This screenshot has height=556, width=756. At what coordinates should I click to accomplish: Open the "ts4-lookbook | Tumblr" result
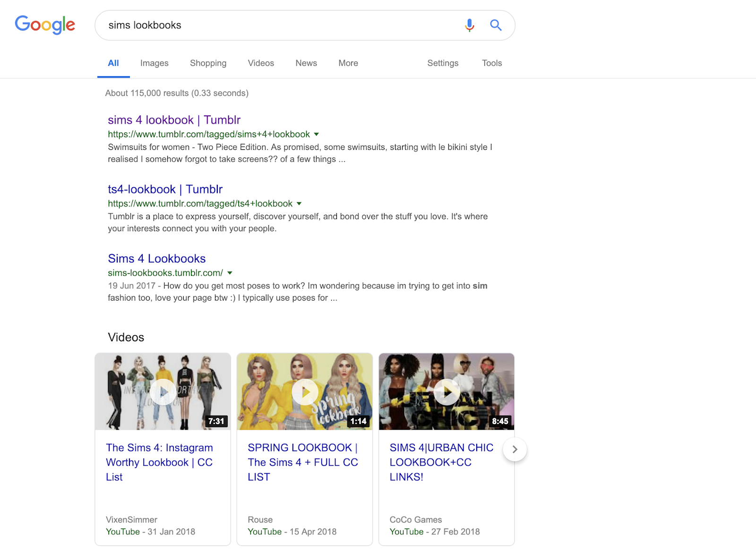coord(165,190)
